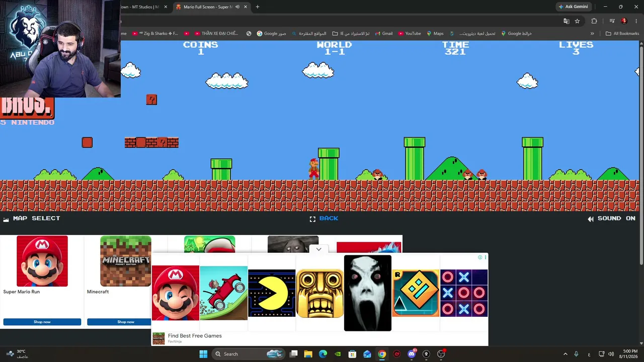Show hidden system tray icons
The height and width of the screenshot is (362, 644).
click(566, 354)
